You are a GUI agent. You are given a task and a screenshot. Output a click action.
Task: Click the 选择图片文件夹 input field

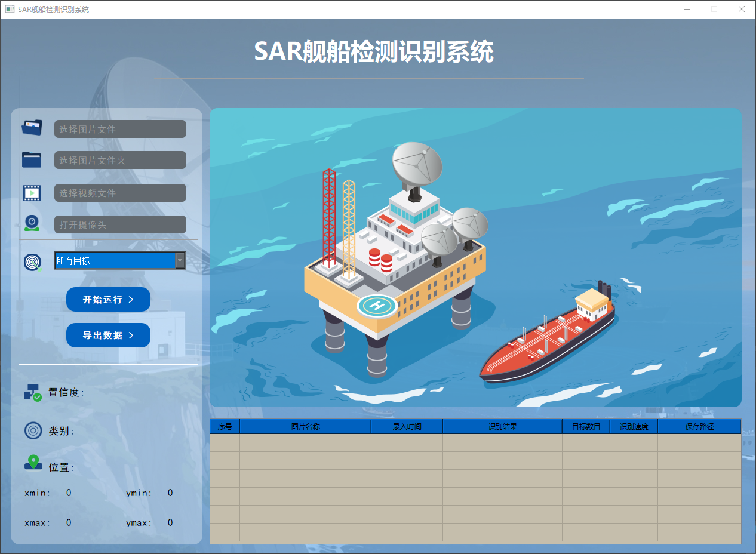(x=120, y=160)
